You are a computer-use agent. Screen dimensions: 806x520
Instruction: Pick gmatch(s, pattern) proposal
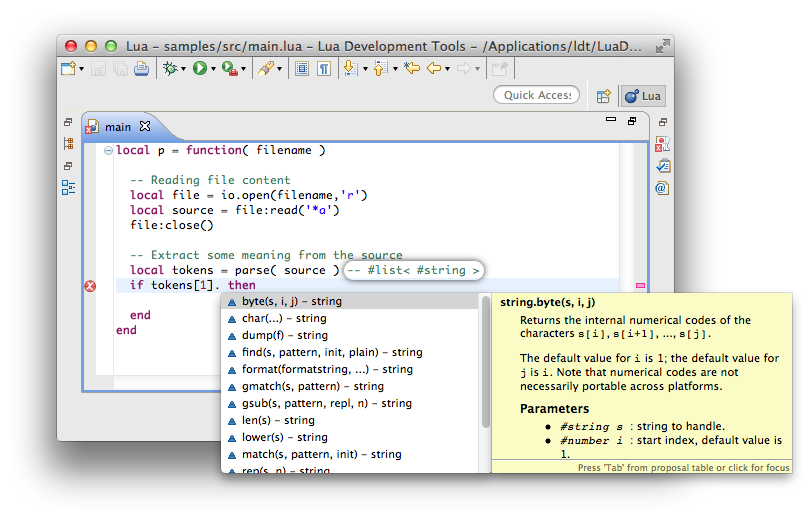[x=351, y=386]
